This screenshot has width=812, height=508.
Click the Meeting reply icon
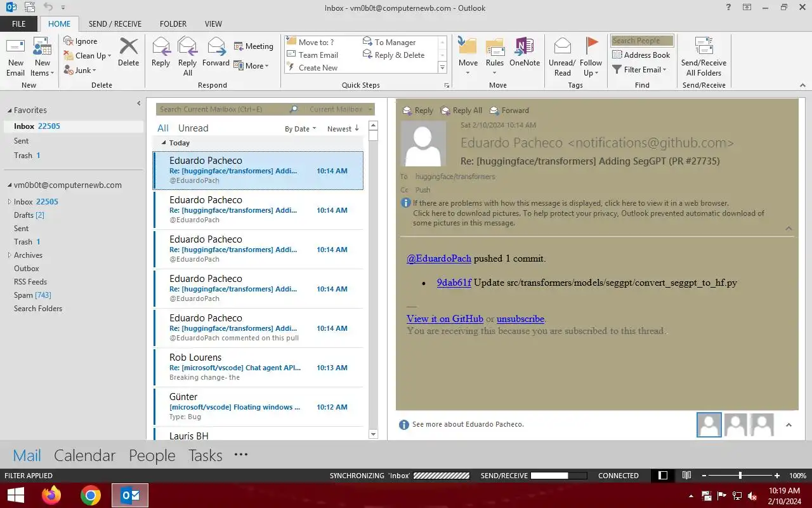(239, 46)
